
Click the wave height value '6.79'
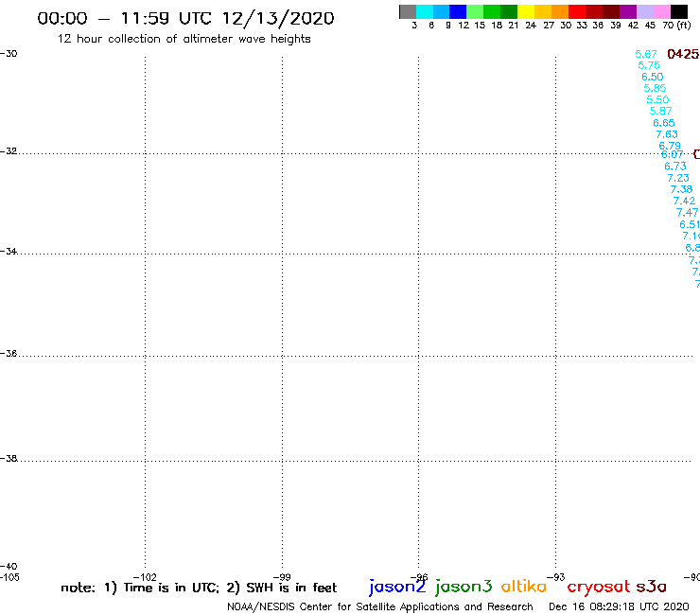click(670, 146)
